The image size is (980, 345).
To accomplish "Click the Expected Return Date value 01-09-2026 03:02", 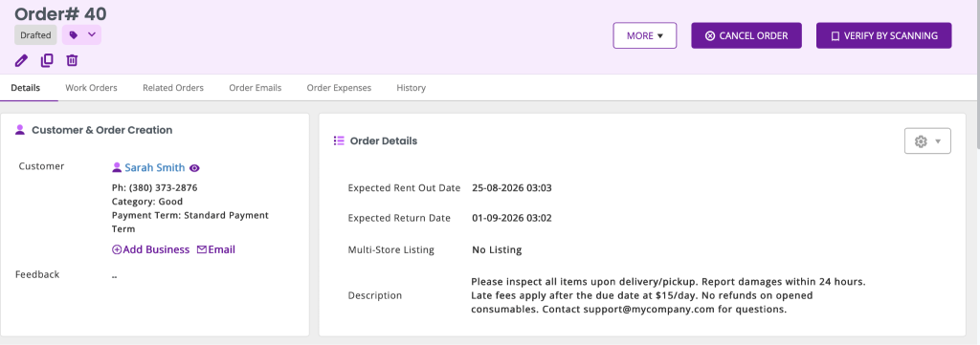I will pos(512,218).
